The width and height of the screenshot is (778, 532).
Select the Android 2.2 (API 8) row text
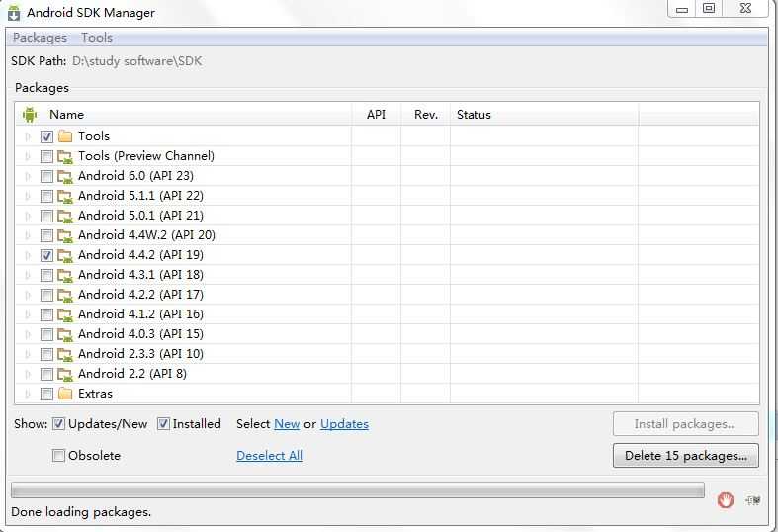pyautogui.click(x=132, y=374)
